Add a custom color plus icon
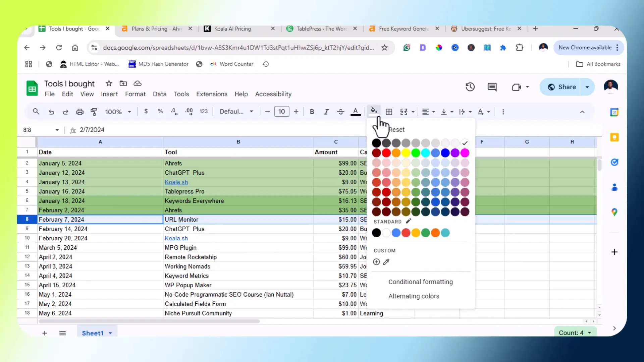 point(376,262)
